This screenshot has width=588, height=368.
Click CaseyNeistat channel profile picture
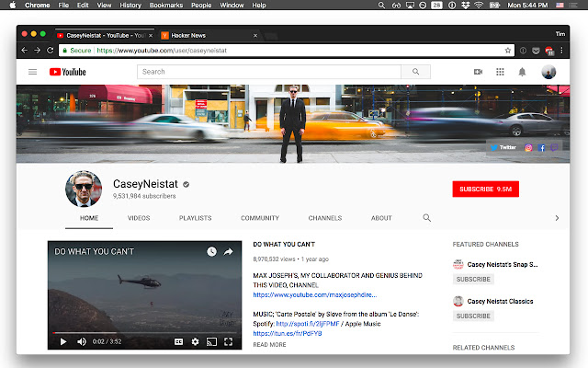click(84, 189)
